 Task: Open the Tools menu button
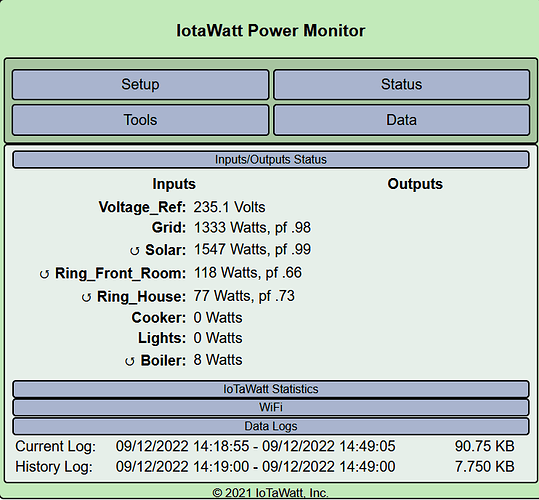[x=140, y=120]
